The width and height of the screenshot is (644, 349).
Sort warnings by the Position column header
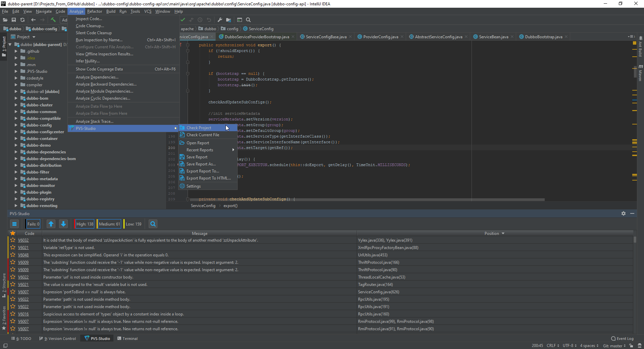click(x=495, y=234)
